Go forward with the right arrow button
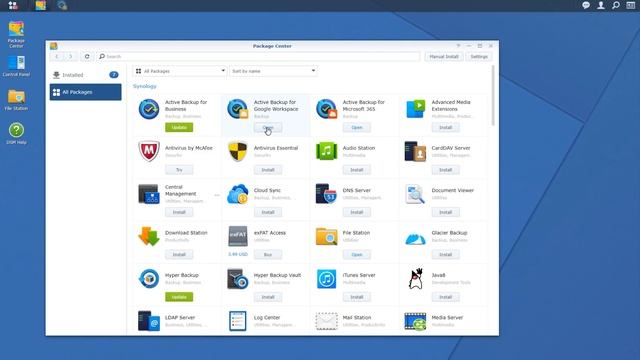This screenshot has height=360, width=640. [x=71, y=56]
